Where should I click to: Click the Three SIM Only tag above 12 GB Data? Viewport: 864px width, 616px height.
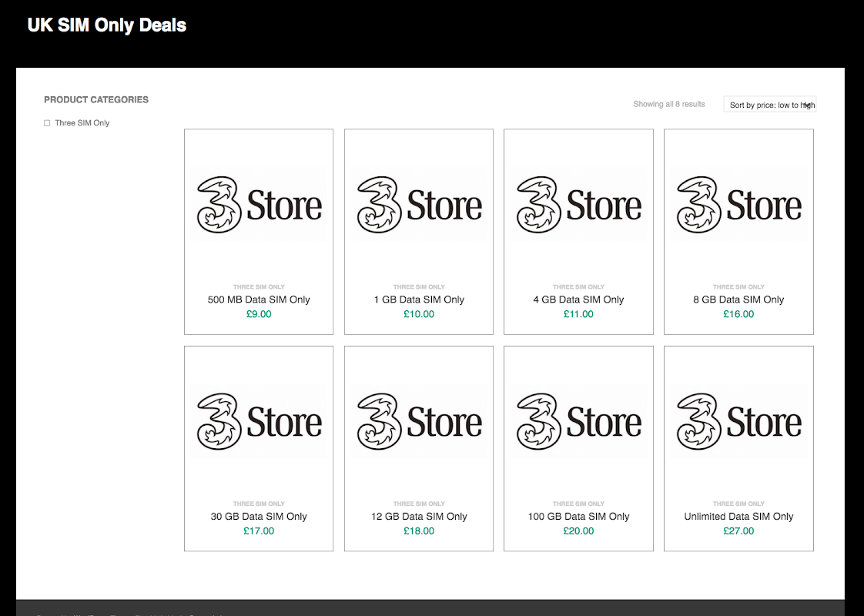[419, 504]
